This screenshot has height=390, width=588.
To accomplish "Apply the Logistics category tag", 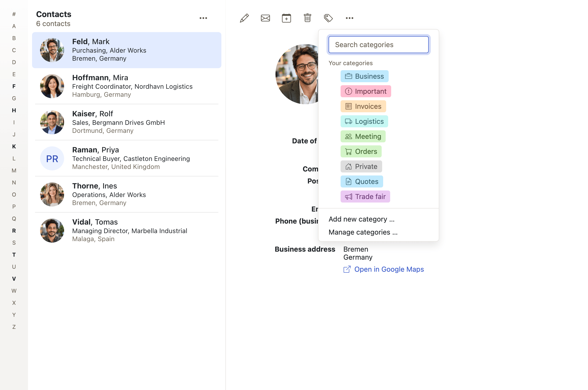I will [364, 121].
